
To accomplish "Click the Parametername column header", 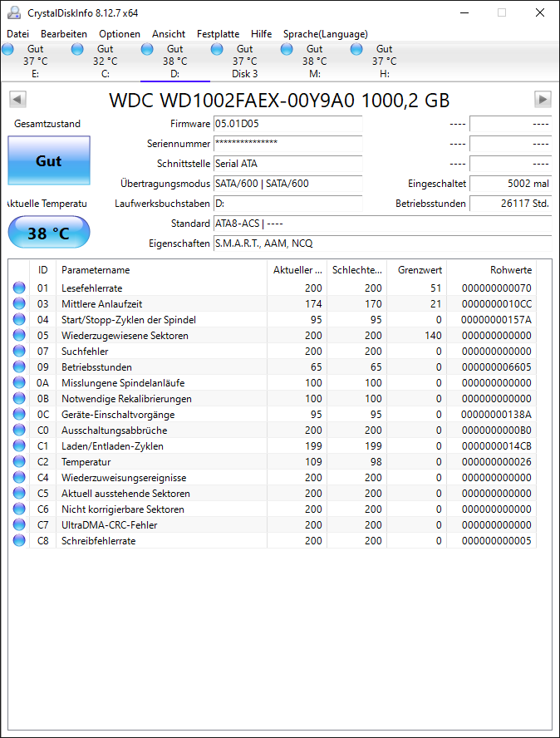I will pyautogui.click(x=161, y=270).
